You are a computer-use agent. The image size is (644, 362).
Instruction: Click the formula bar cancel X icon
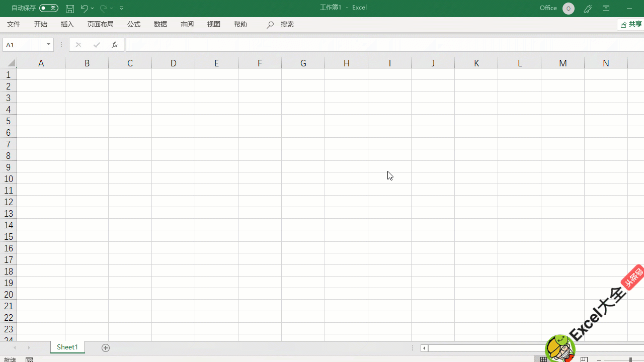pyautogui.click(x=78, y=45)
